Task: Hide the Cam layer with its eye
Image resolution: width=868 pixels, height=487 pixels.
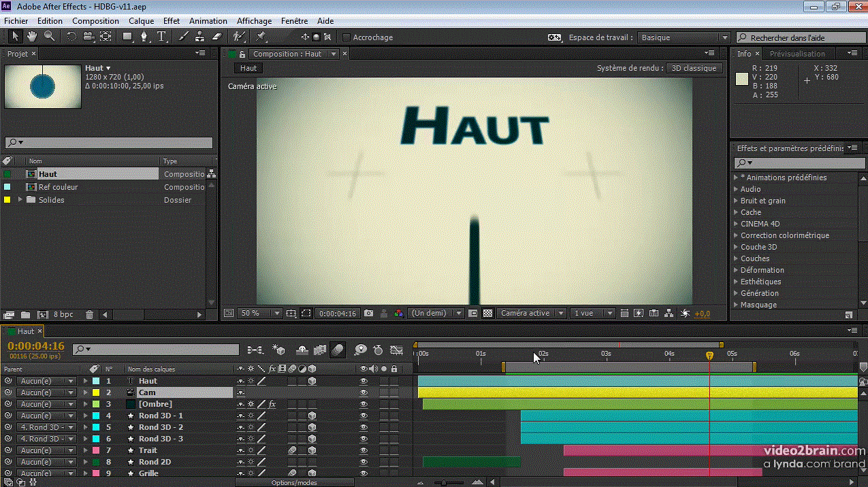Action: point(364,392)
